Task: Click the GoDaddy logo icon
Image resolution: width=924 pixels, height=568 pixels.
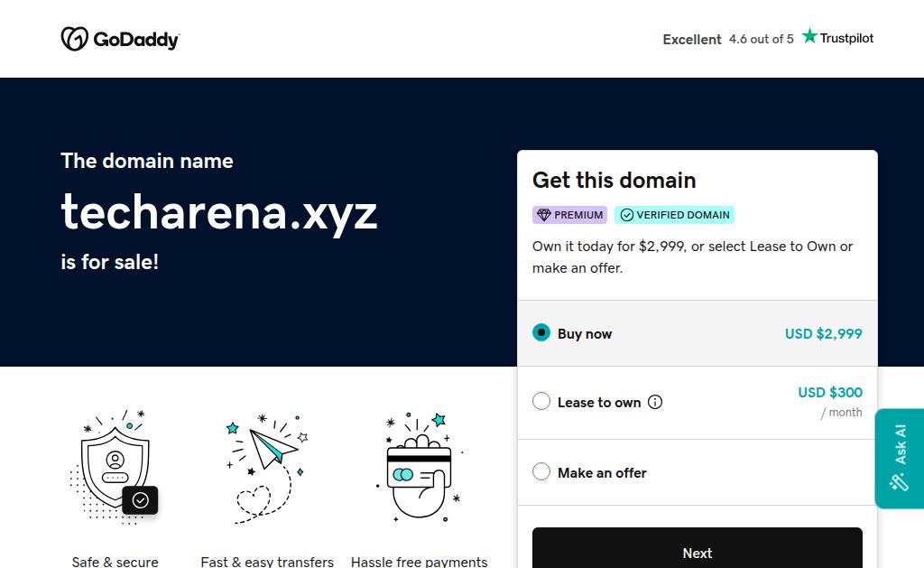Action: coord(74,39)
